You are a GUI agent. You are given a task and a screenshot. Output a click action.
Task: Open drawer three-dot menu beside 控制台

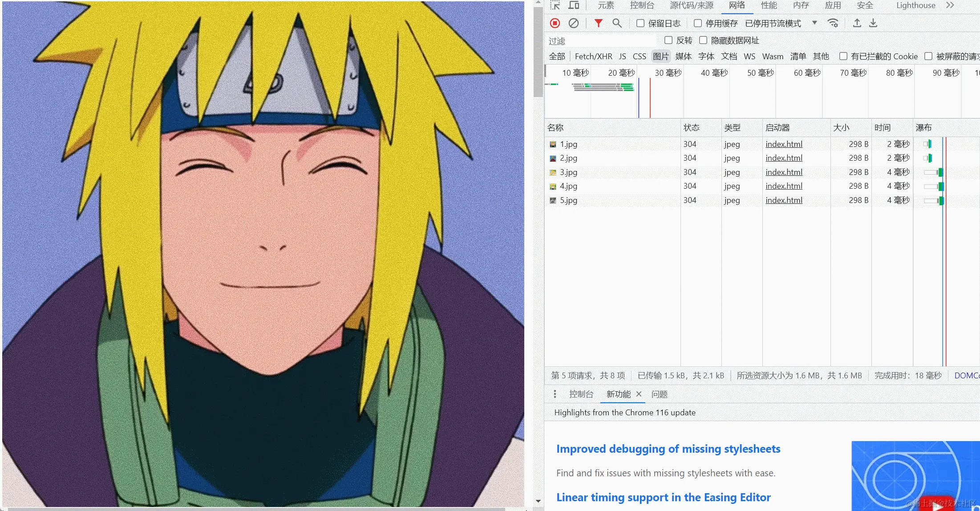(555, 394)
